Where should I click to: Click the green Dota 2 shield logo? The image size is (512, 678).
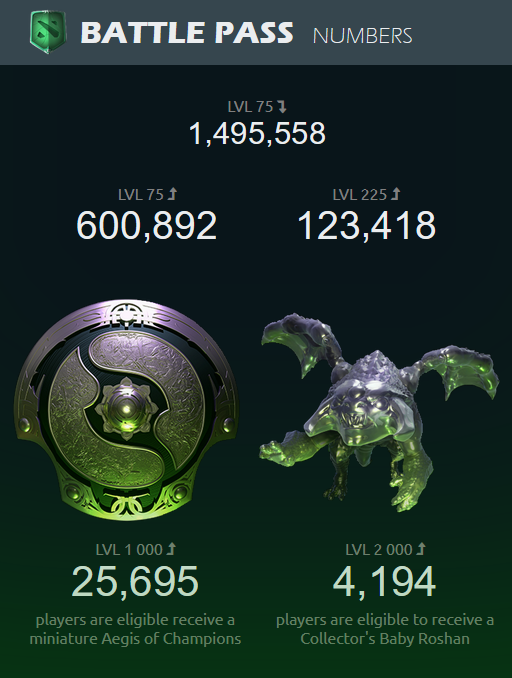point(48,32)
